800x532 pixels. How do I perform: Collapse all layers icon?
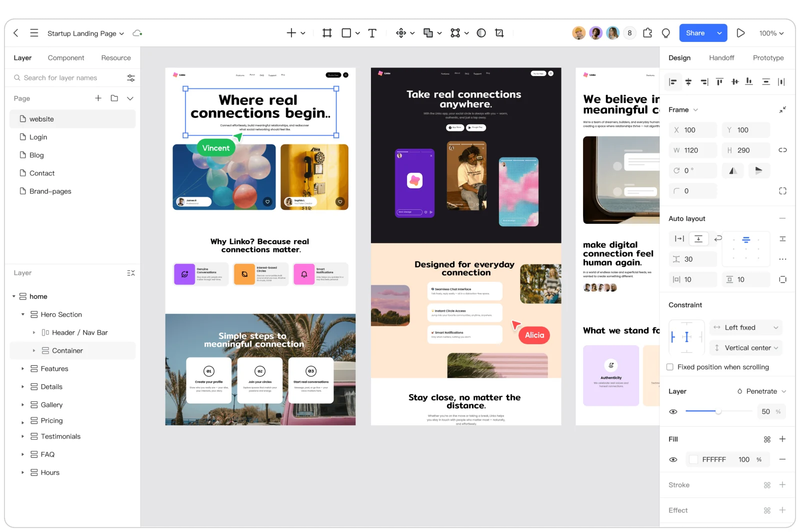click(131, 273)
